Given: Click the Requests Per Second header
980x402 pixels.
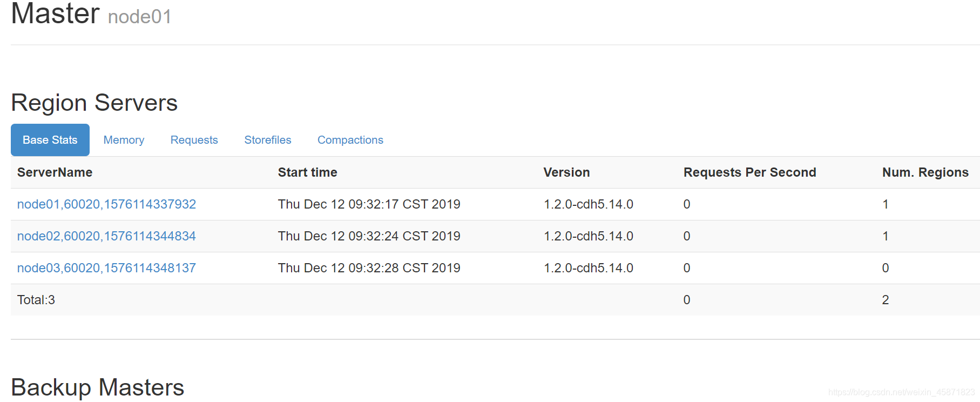Looking at the screenshot, I should (749, 172).
